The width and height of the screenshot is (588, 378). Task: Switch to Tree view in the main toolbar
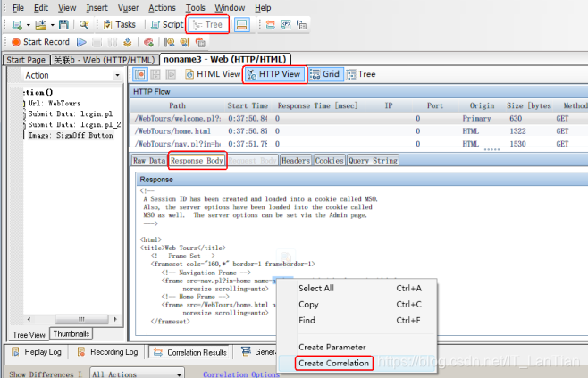pyautogui.click(x=207, y=25)
